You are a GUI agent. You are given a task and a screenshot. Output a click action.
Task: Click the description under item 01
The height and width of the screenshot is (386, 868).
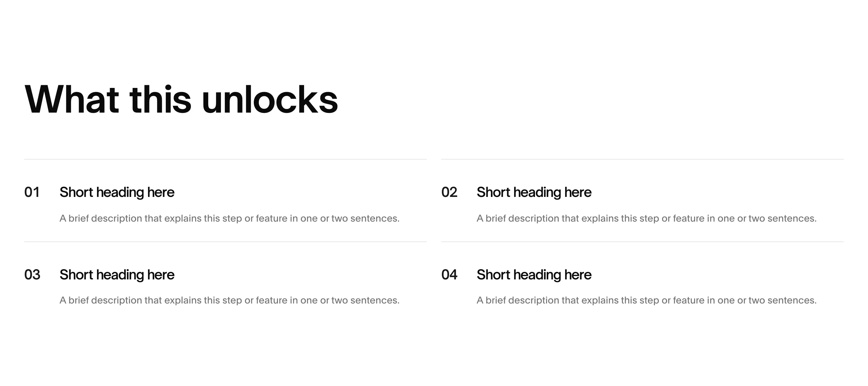click(x=229, y=219)
